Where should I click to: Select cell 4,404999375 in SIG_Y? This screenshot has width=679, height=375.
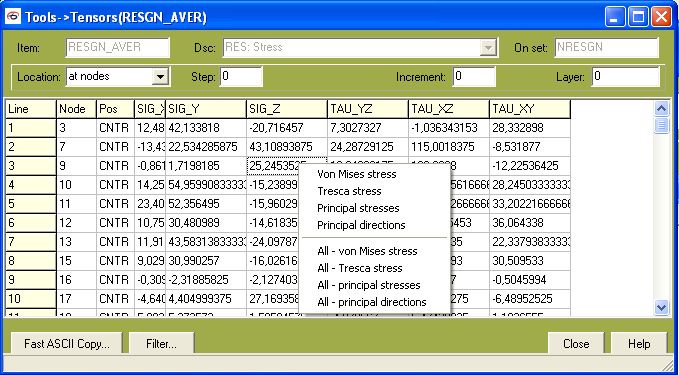(206, 299)
